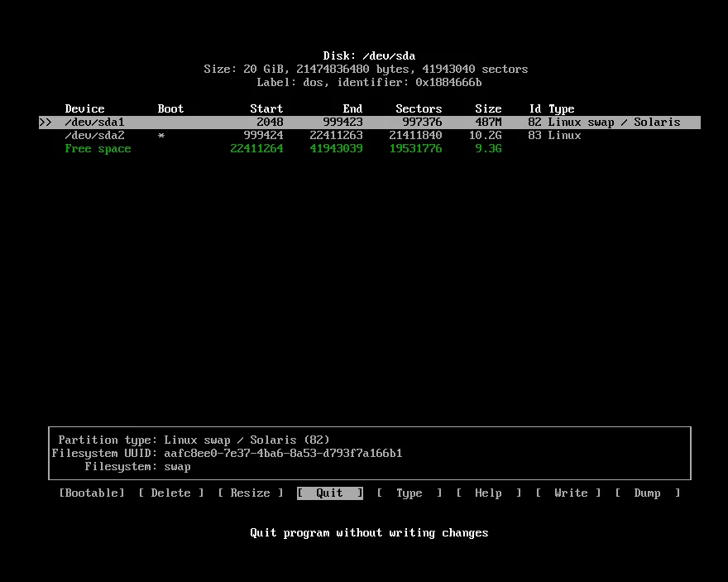Select the /dev/sda2 partition row
Viewport: 728px width, 582px height.
94,135
